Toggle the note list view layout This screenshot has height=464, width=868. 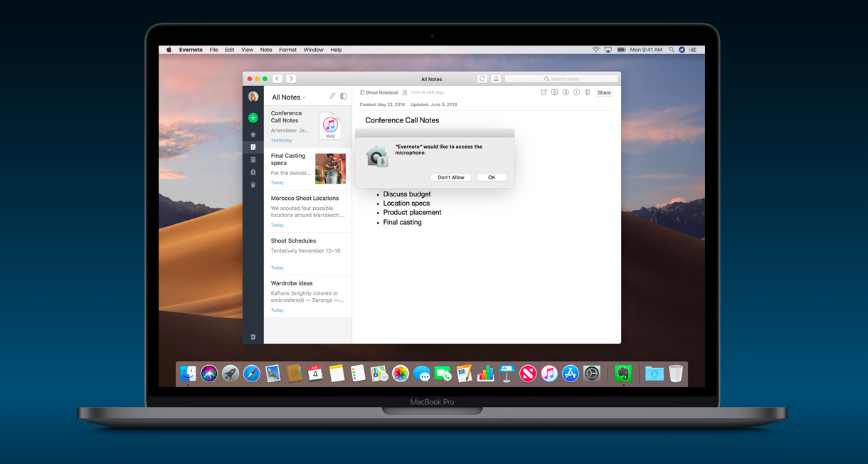(344, 97)
